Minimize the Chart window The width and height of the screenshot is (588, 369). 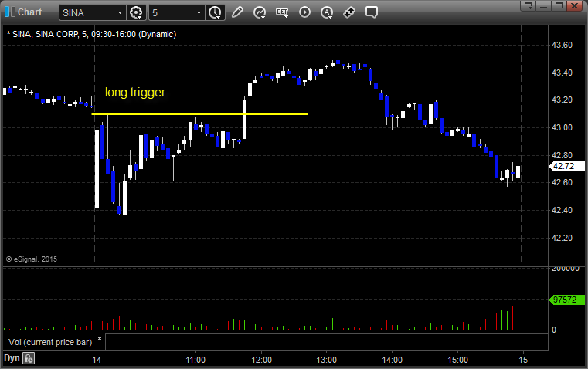point(544,5)
